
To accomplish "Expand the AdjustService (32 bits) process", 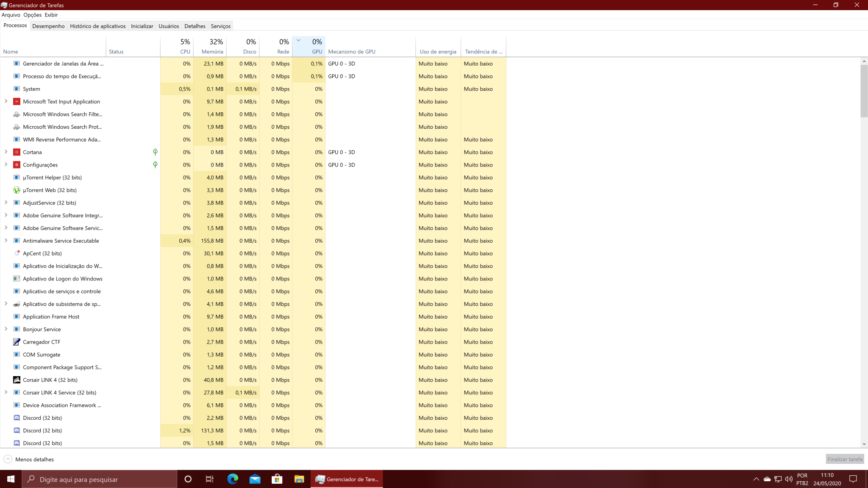I will [6, 202].
